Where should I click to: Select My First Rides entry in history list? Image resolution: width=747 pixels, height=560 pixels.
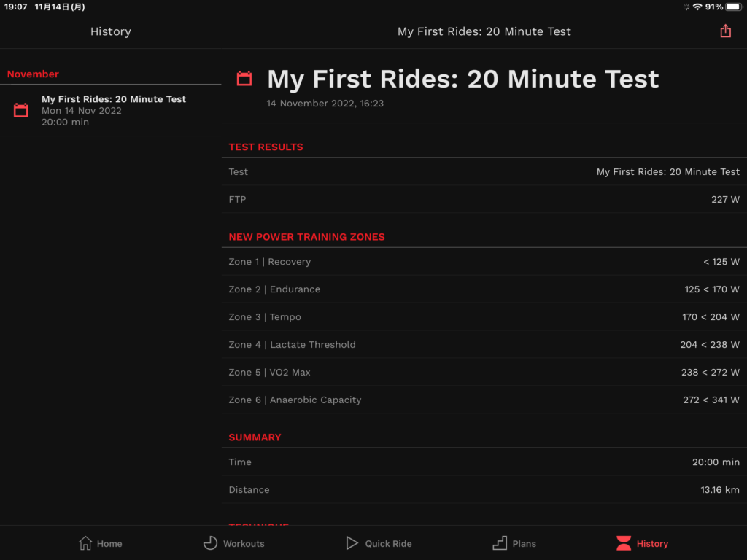[114, 110]
